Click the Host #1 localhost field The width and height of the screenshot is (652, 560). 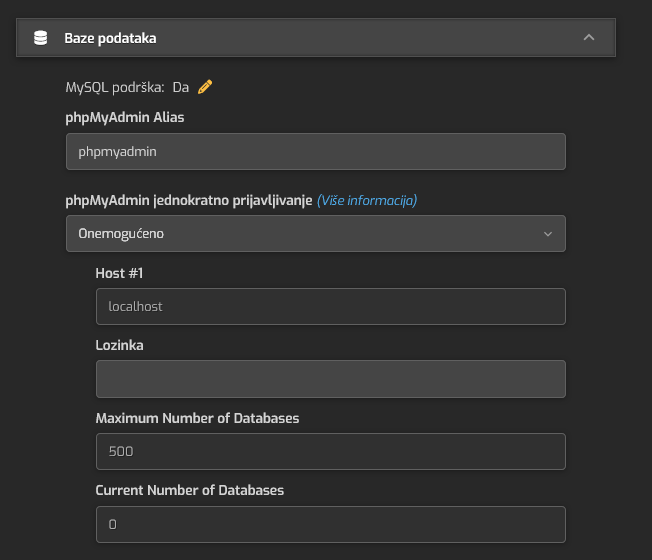coord(331,306)
